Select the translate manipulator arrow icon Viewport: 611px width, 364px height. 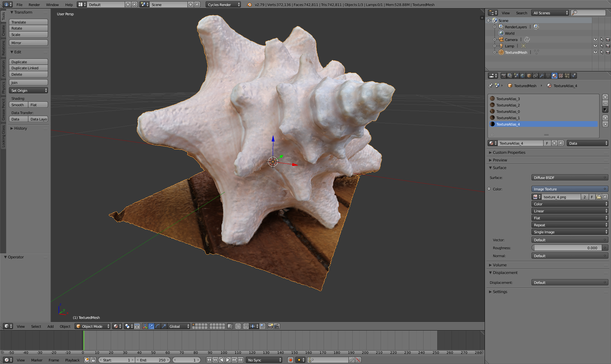pos(151,326)
